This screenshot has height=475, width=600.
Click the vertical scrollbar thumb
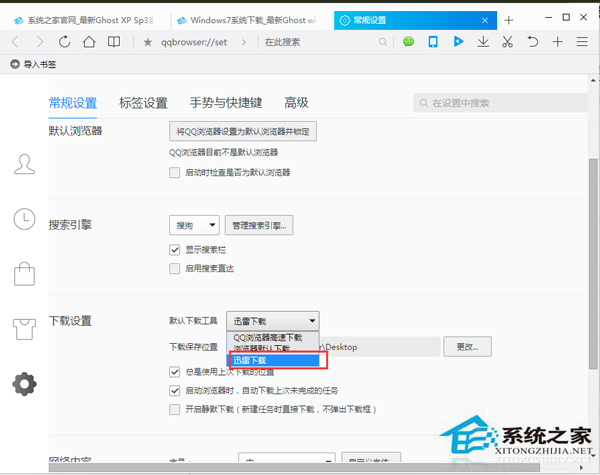(593, 263)
